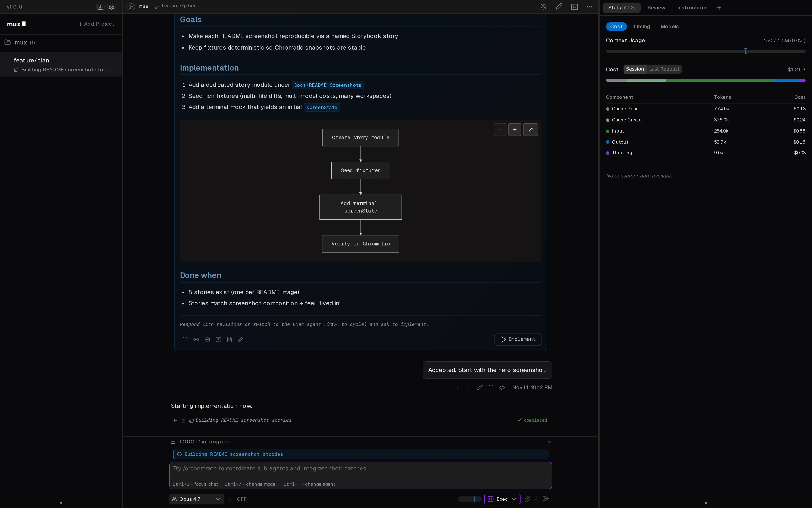Open the terminal icon in top bar
812x508 pixels.
coord(574,7)
